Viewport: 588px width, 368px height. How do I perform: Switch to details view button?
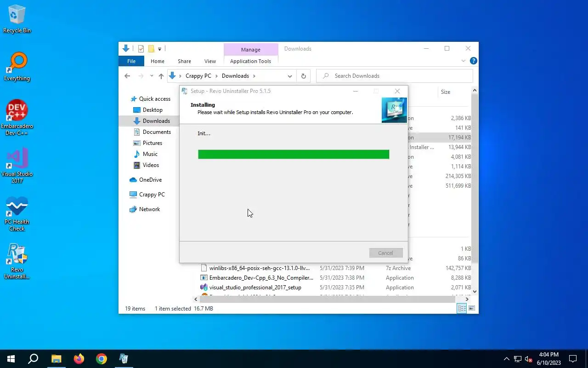[462, 308]
